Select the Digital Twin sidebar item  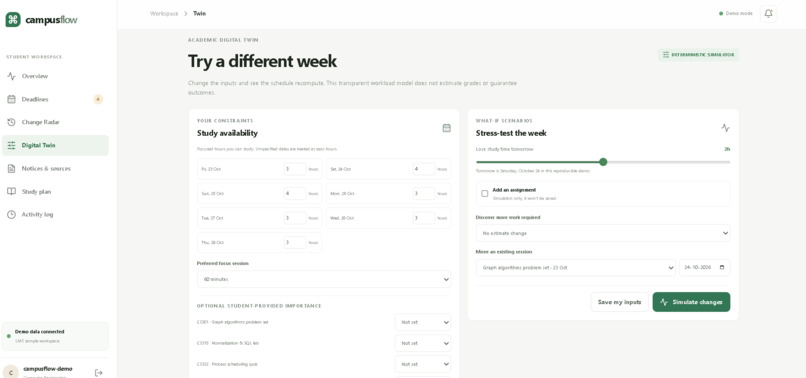55,146
